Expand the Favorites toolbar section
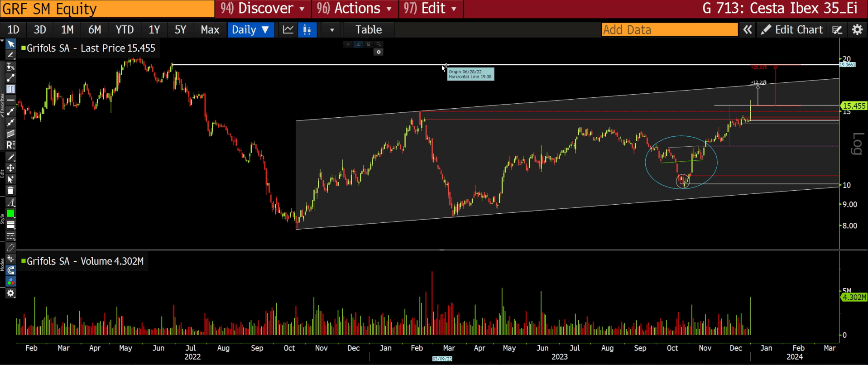This screenshot has height=365, width=868. click(2, 106)
